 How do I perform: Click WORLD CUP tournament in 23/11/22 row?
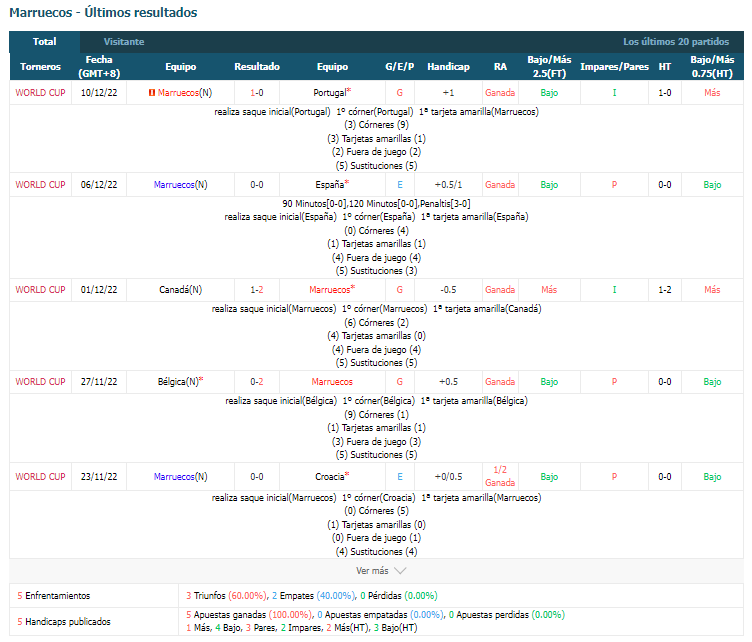coord(40,477)
